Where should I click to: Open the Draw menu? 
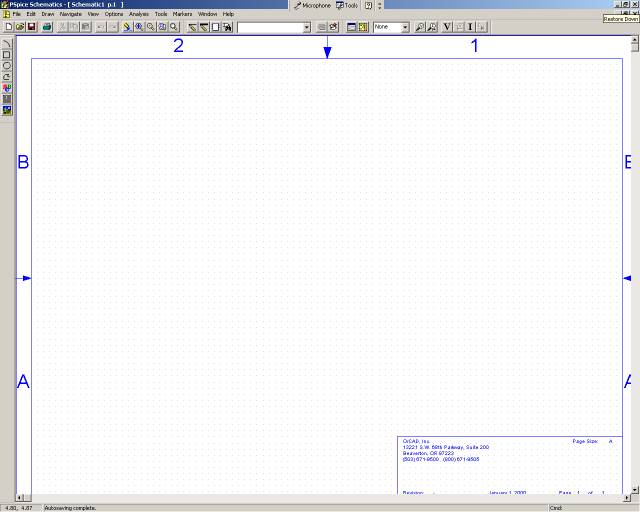48,14
